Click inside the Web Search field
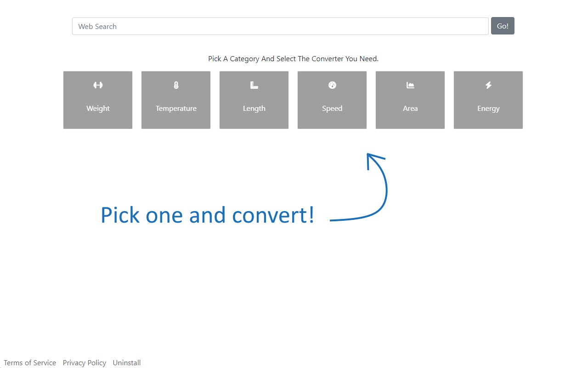This screenshot has height=368, width=588. (x=280, y=26)
